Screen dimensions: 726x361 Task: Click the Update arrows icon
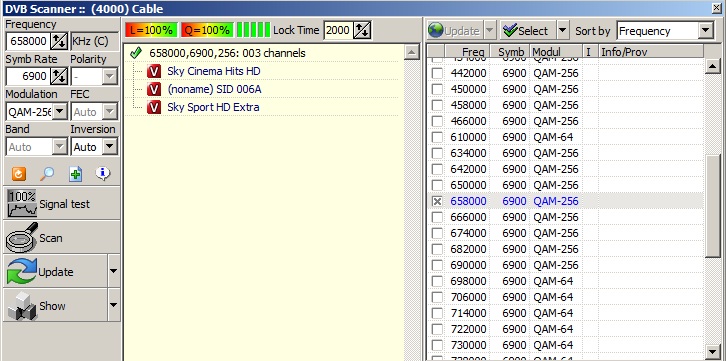pos(22,271)
